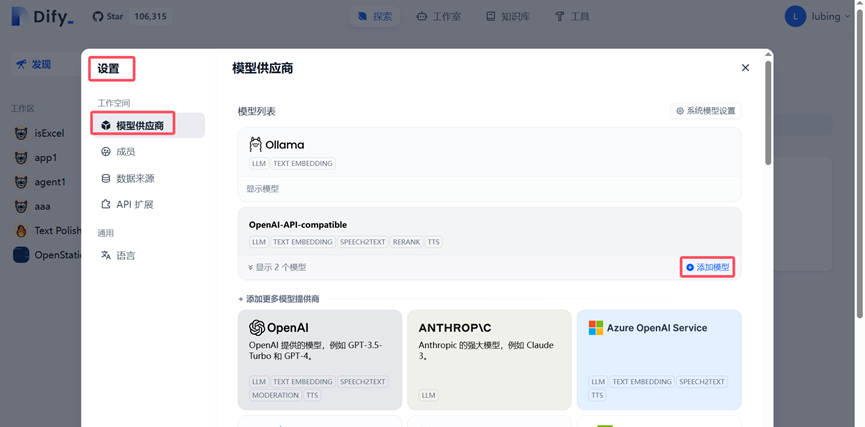Click the LLM tag on Anthropic card

(x=428, y=396)
